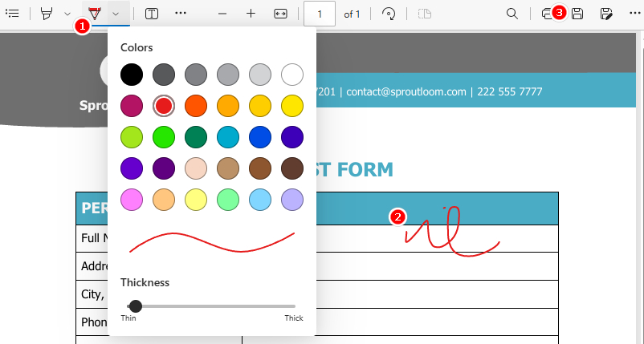
Task: Select the Highlight tool
Action: pos(47,14)
